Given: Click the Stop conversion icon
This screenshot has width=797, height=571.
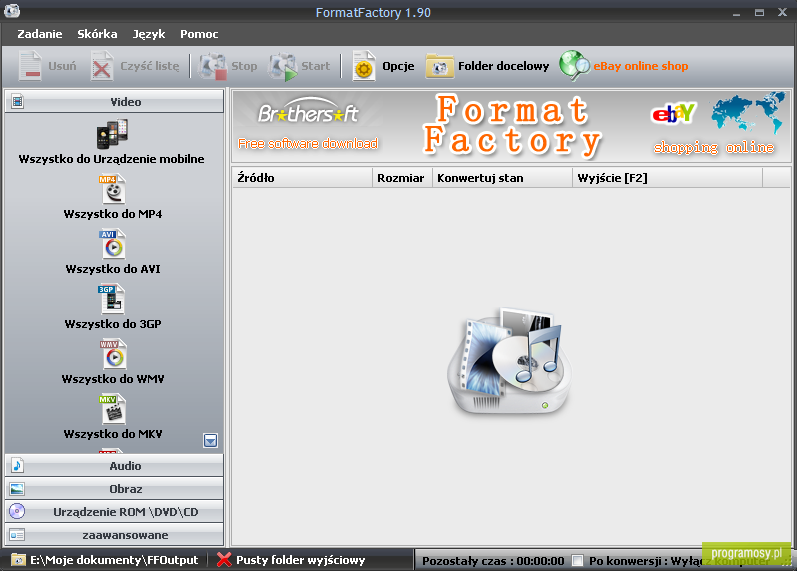Looking at the screenshot, I should coord(212,66).
